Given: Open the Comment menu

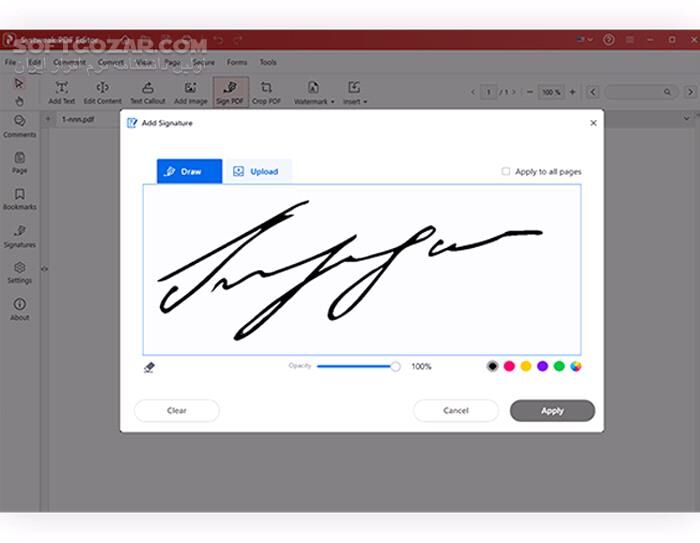Looking at the screenshot, I should pos(69,63).
